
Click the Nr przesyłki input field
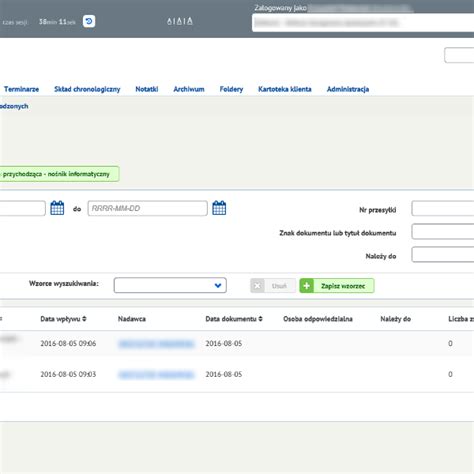443,209
